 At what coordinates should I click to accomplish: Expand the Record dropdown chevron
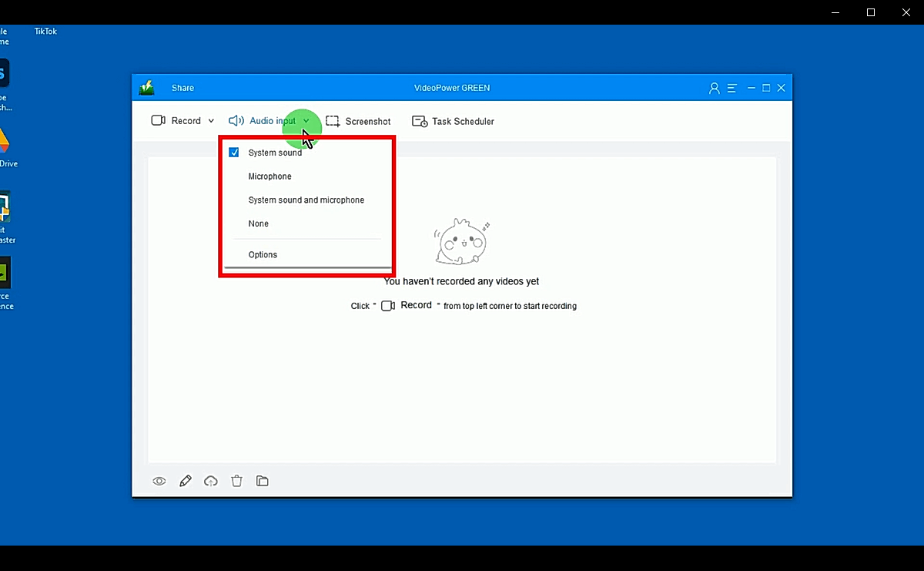[210, 120]
